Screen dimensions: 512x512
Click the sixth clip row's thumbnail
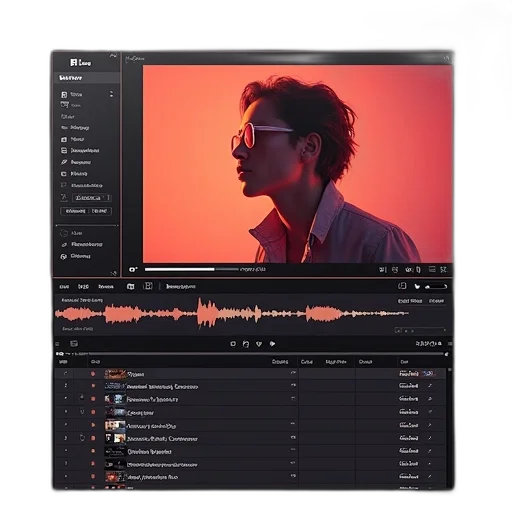[x=115, y=438]
